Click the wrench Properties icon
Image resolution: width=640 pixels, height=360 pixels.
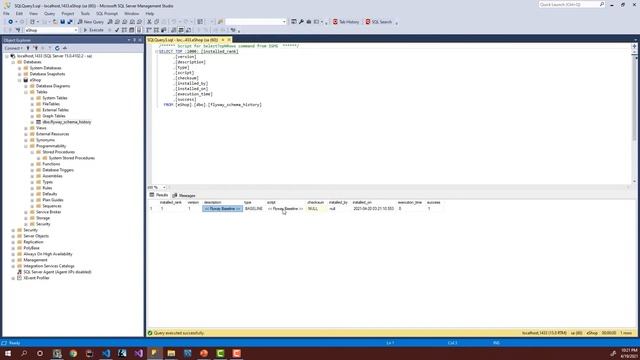coord(301,22)
